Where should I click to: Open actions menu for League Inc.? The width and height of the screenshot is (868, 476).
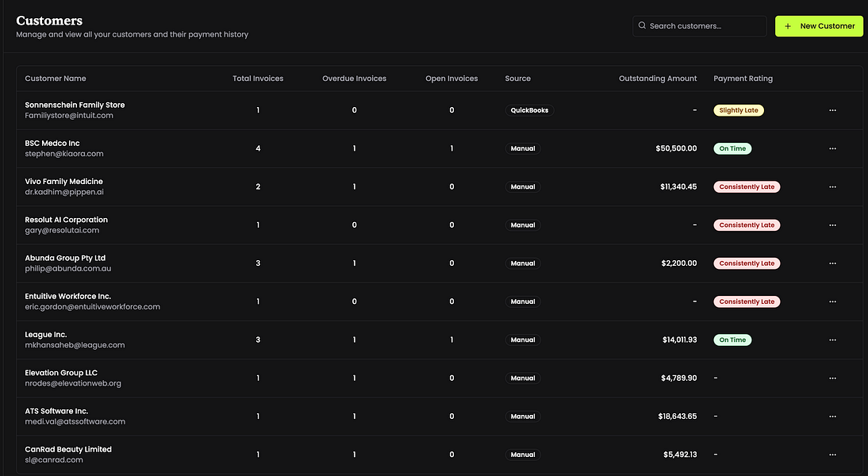click(832, 340)
